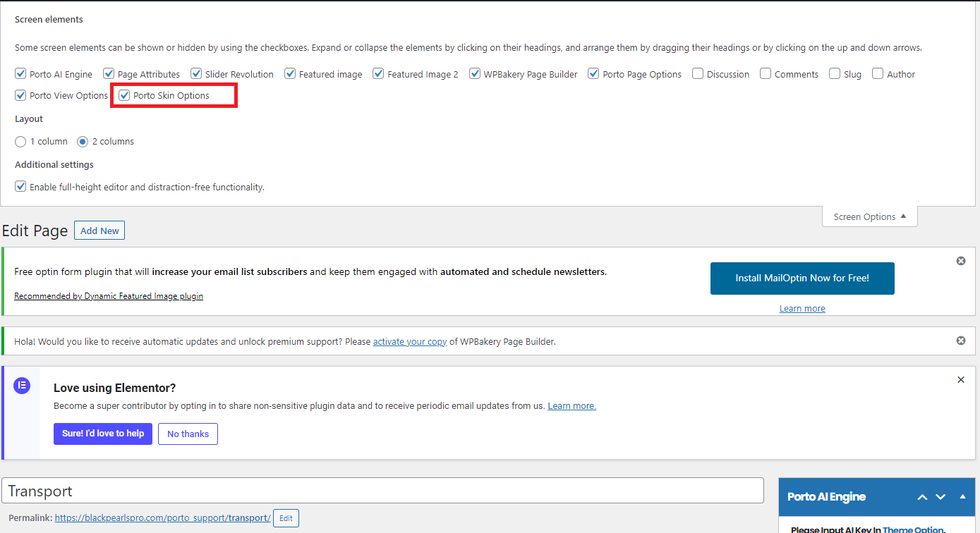The height and width of the screenshot is (533, 980).
Task: Click the Elementor logo icon
Action: click(23, 386)
